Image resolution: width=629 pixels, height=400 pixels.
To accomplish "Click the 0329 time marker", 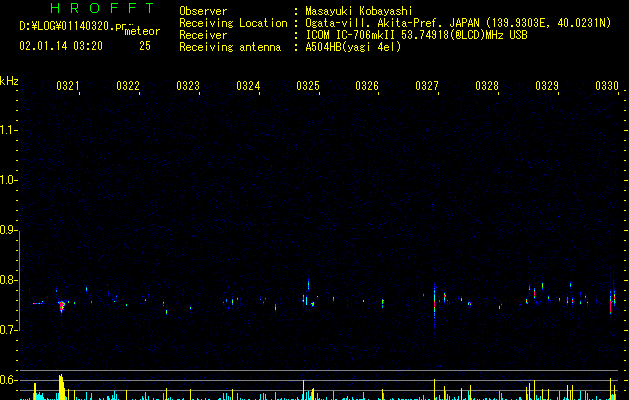I will point(547,86).
